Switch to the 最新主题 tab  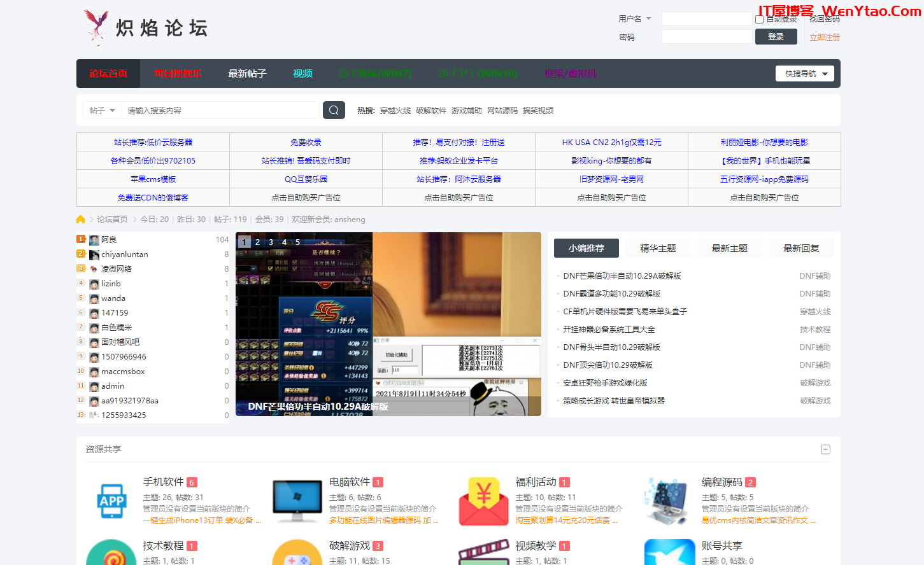pos(730,248)
